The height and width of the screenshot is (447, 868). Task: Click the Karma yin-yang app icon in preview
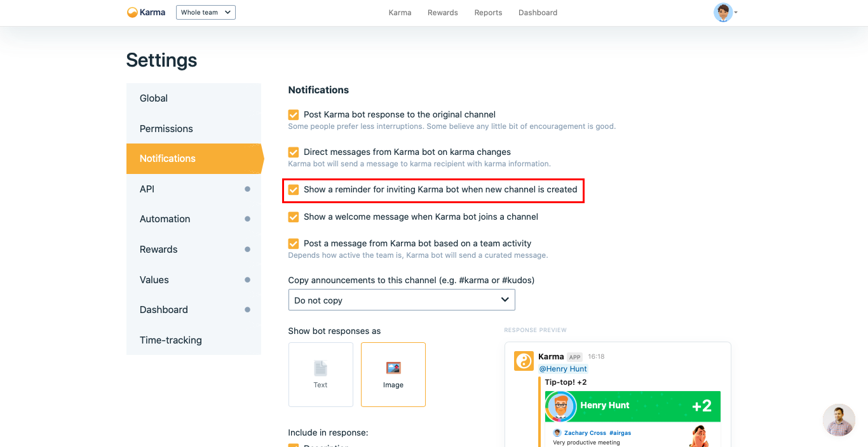524,361
